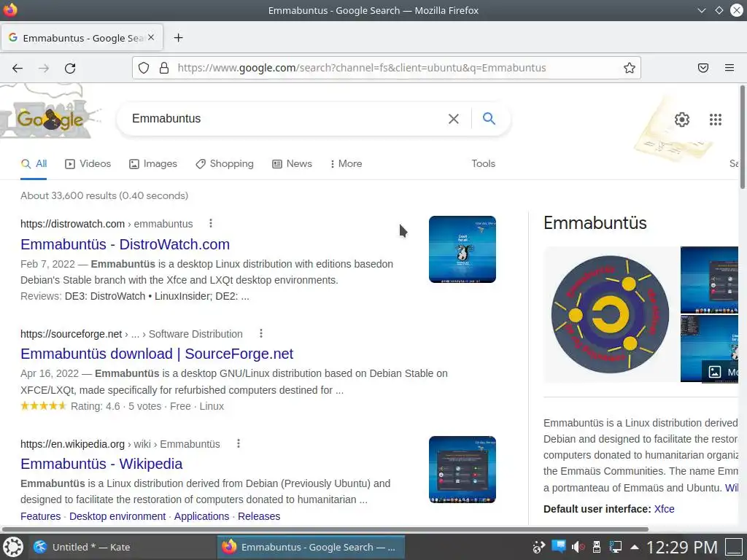Click the forward navigation arrow
Image resolution: width=747 pixels, height=560 pixels.
[44, 68]
